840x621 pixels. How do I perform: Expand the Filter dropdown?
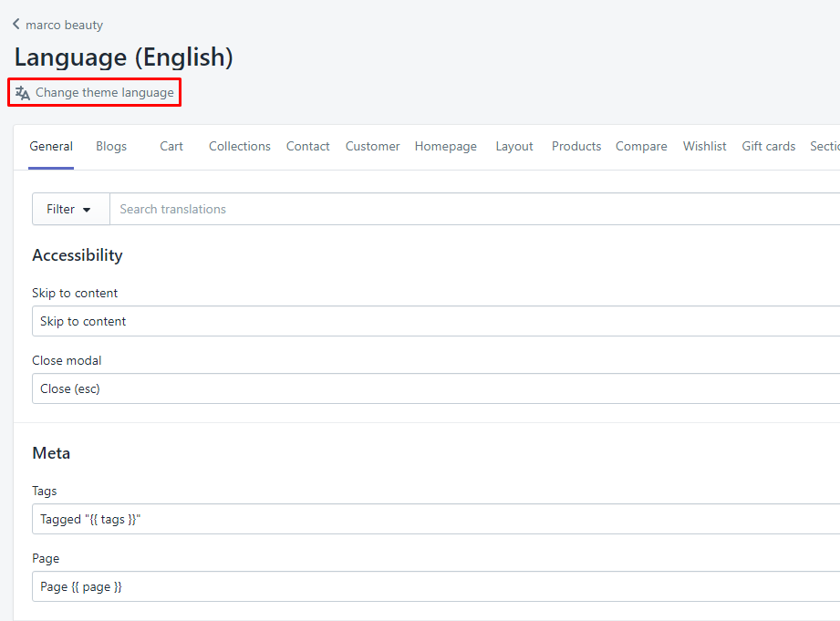click(70, 209)
